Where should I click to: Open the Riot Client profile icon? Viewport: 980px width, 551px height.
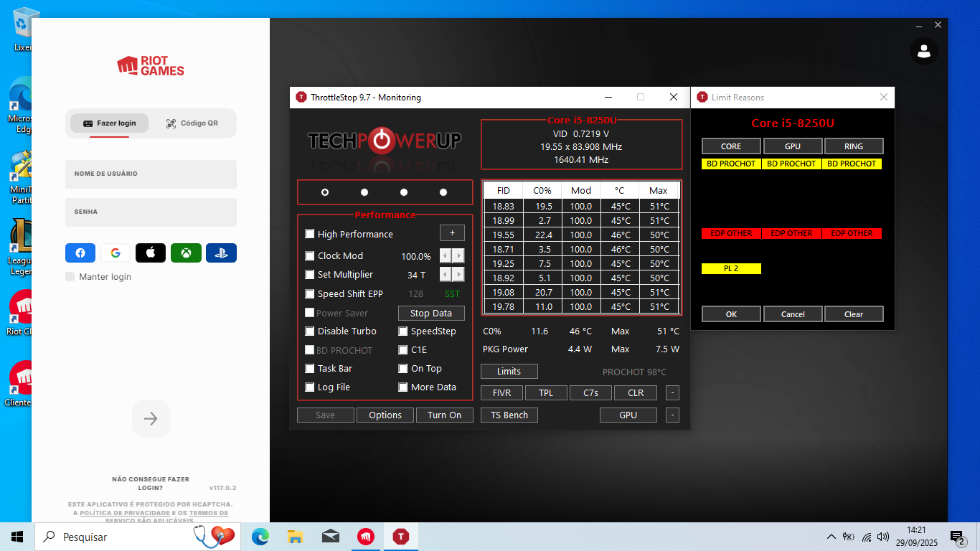click(924, 51)
